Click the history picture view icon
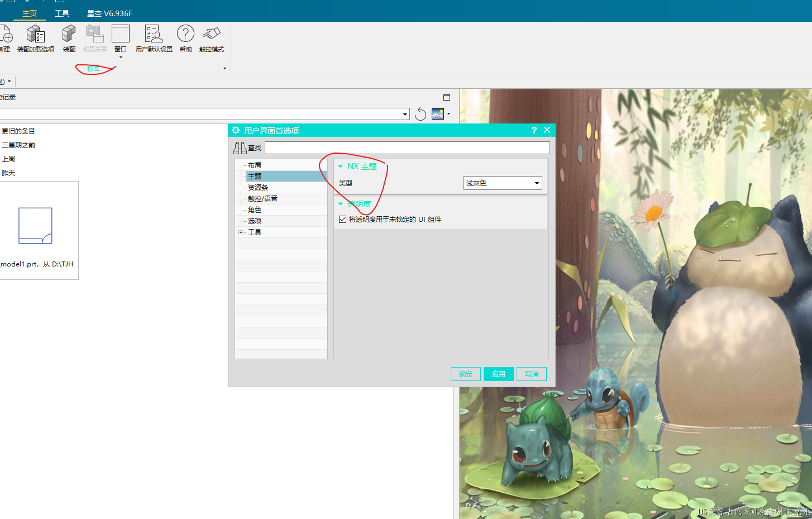Viewport: 812px width, 519px height. pyautogui.click(x=438, y=114)
